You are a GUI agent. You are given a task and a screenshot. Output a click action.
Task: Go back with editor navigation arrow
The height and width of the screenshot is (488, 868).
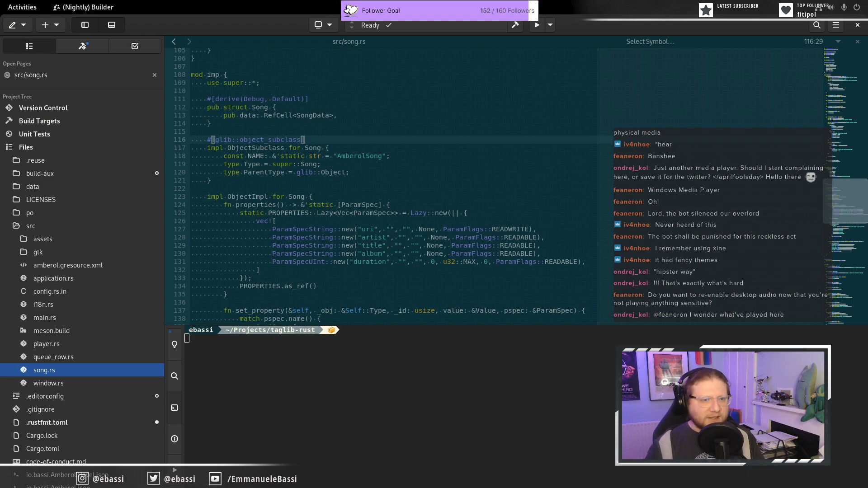pyautogui.click(x=174, y=42)
